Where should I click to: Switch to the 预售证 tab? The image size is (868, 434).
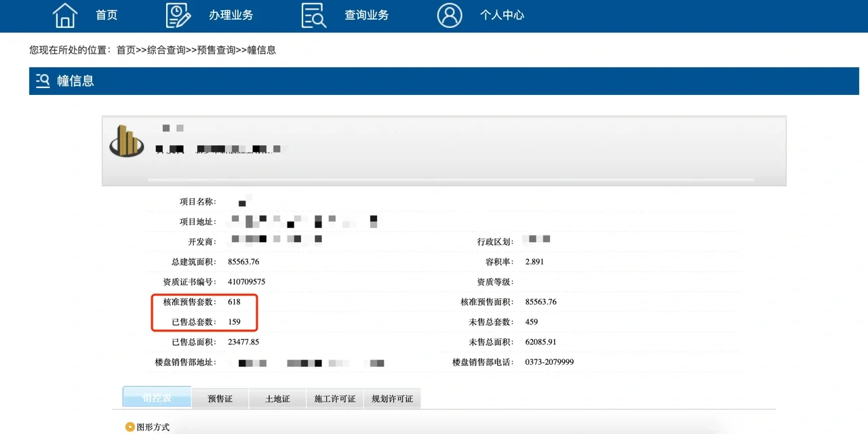tap(220, 399)
